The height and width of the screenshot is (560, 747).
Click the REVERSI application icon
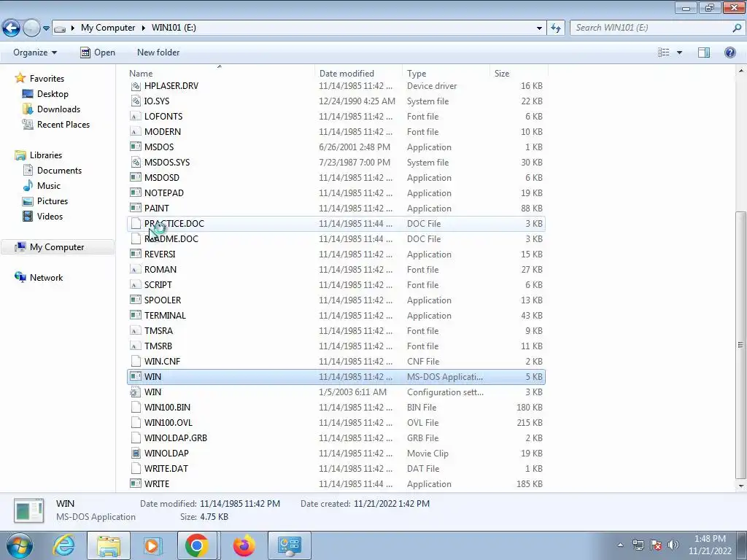click(x=136, y=254)
